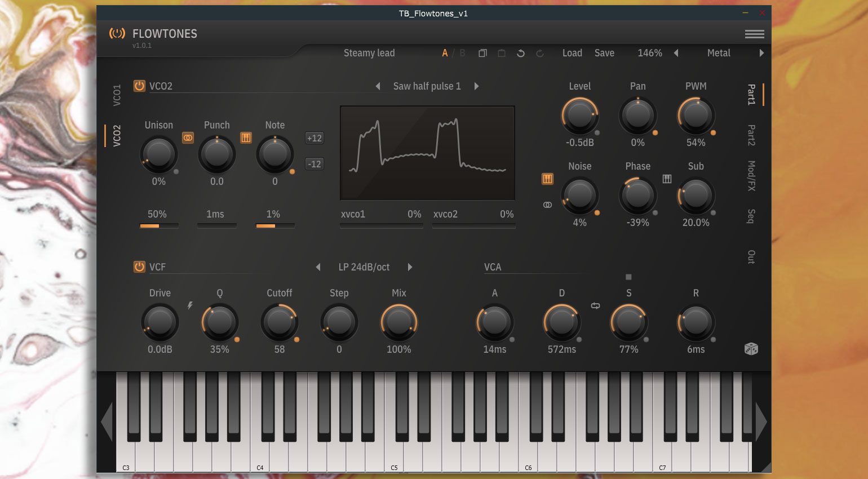Enable the +12 octave switch
Screen dimensions: 868x479
click(314, 138)
